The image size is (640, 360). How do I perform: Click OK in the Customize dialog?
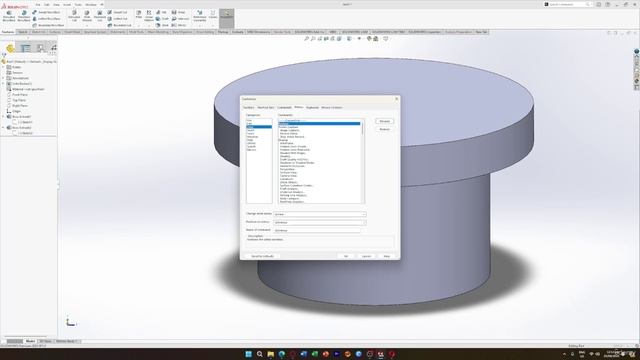tap(346, 256)
